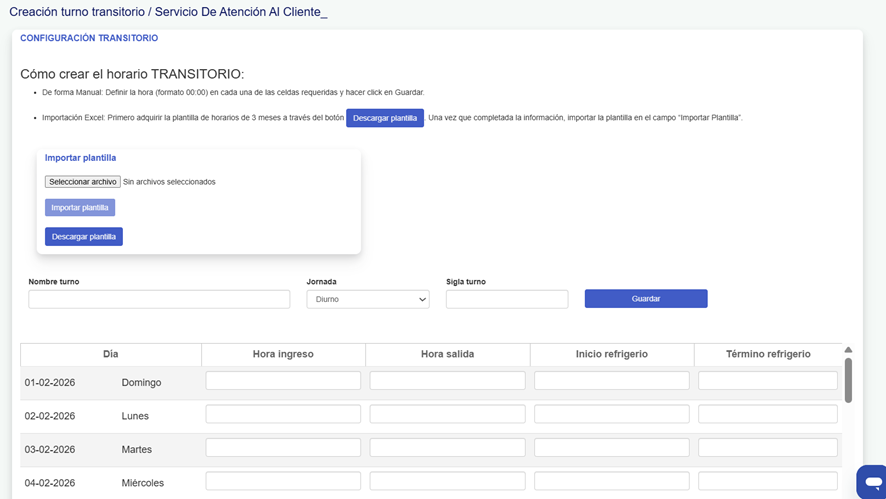886x499 pixels.
Task: Click Hora salida field for Lunes 02-02-2026
Action: (x=447, y=414)
